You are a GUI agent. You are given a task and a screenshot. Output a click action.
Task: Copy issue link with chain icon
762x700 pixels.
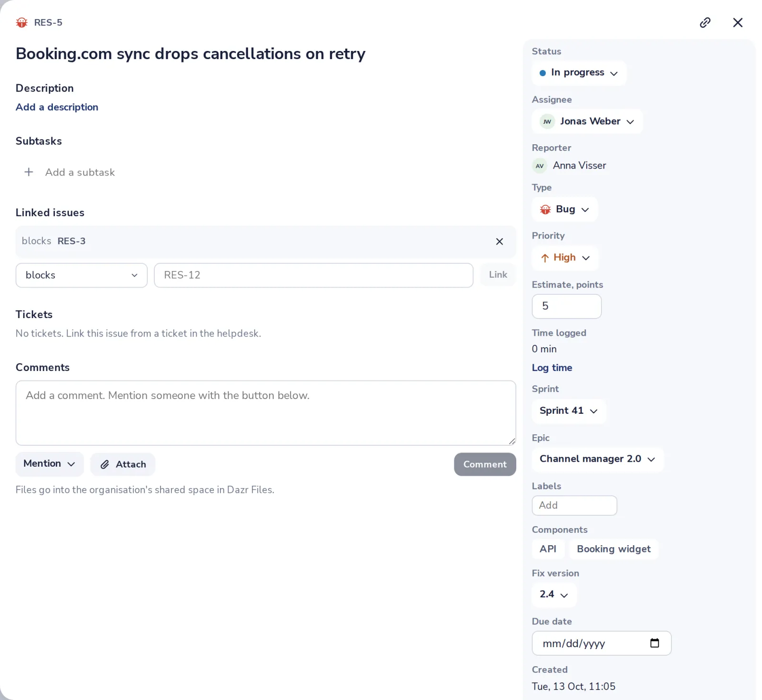pos(705,22)
